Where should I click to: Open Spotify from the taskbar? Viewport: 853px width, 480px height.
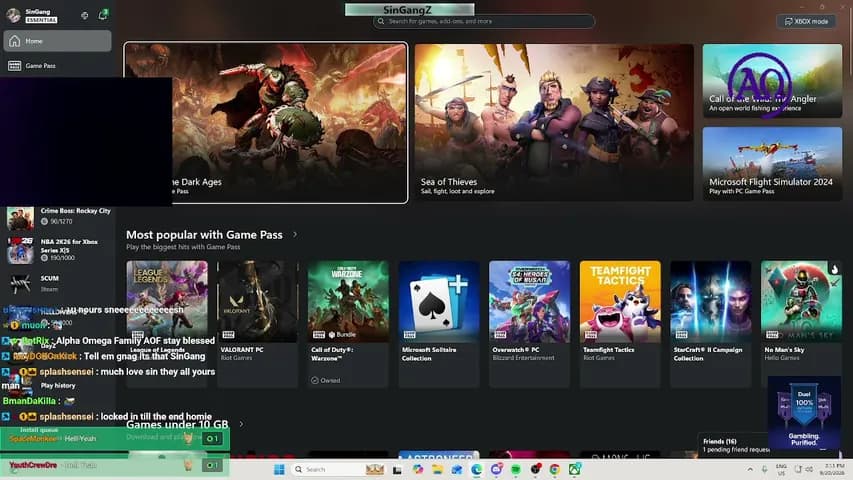tap(516, 469)
